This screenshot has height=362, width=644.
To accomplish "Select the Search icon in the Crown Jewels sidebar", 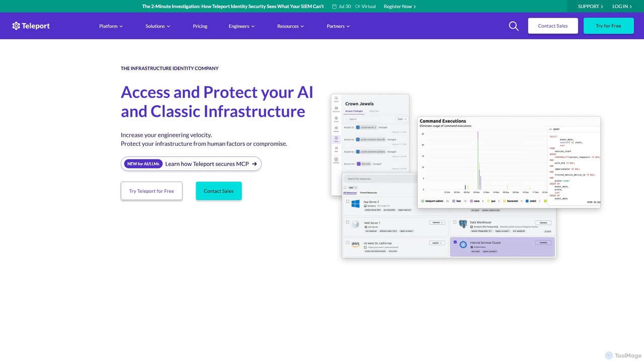I will click(x=336, y=98).
